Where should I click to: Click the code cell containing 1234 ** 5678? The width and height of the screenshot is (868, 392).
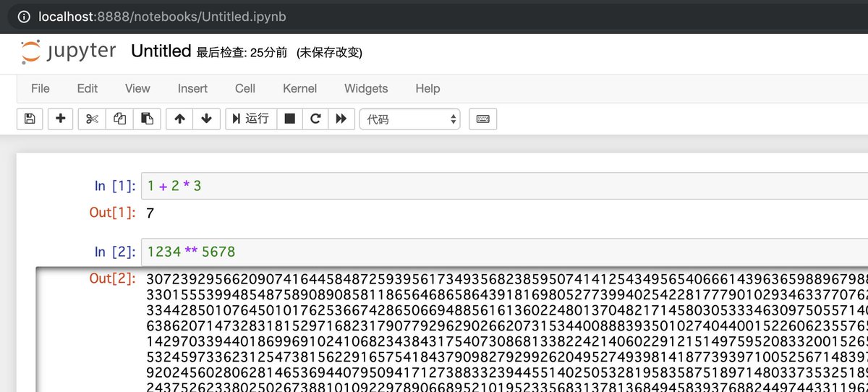click(504, 252)
